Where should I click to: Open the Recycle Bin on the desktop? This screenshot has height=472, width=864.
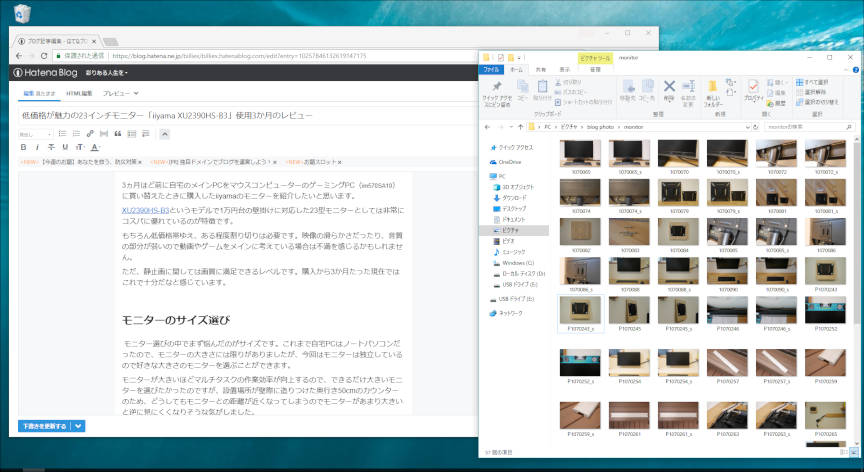[x=22, y=13]
